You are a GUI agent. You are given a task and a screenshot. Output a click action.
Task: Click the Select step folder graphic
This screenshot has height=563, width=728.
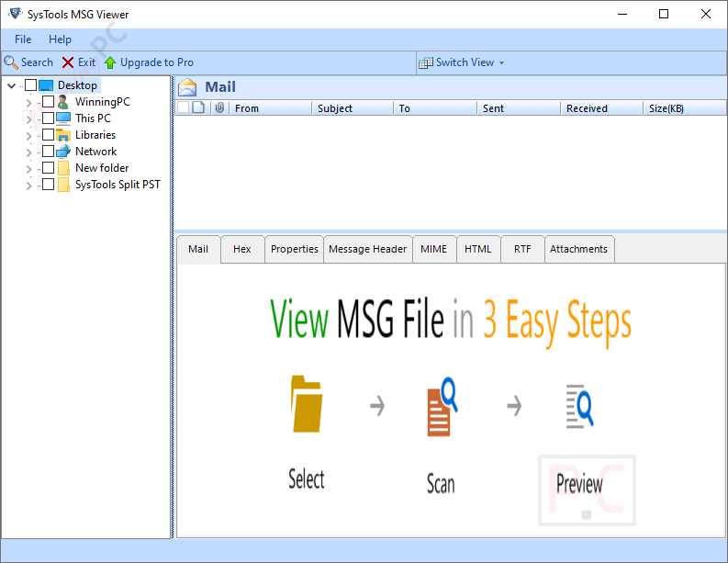(307, 404)
